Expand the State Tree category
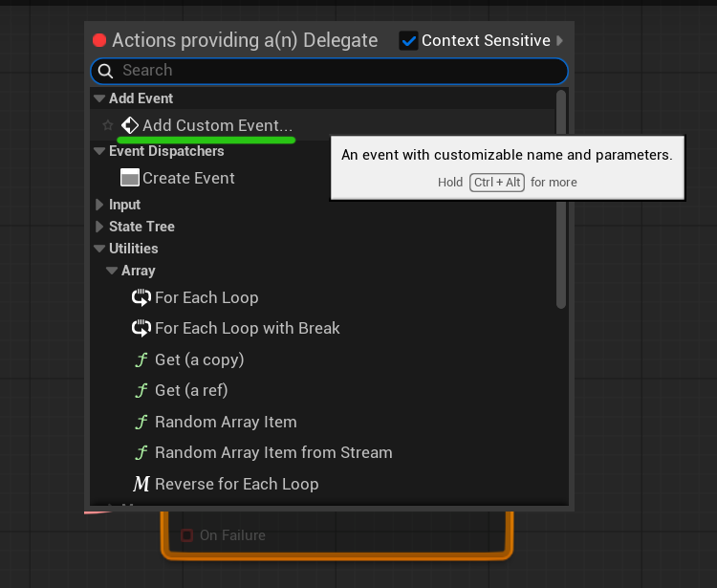This screenshot has width=717, height=588. pyautogui.click(x=99, y=227)
